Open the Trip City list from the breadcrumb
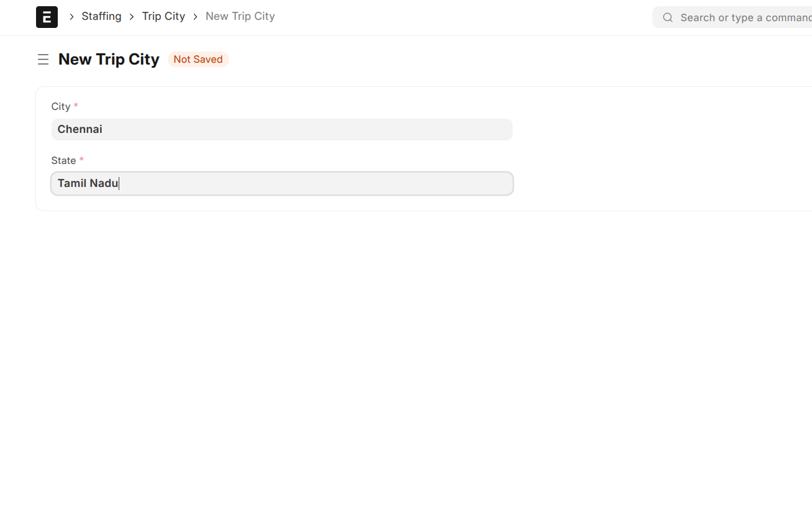This screenshot has width=812, height=518. tap(163, 16)
